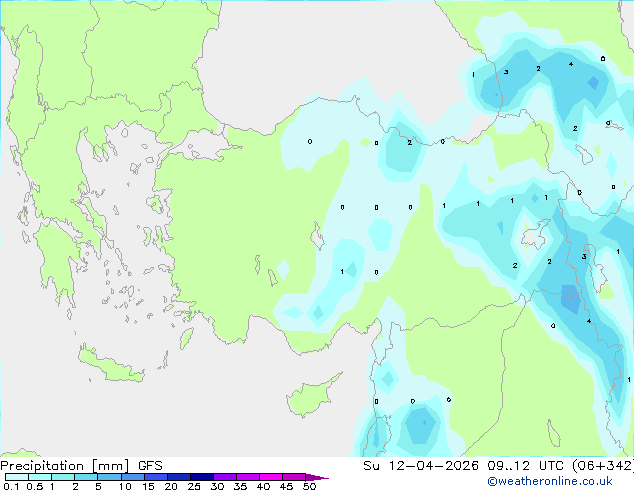
Task: Click the above-50 mm legend arrow tip
Action: pyautogui.click(x=317, y=477)
